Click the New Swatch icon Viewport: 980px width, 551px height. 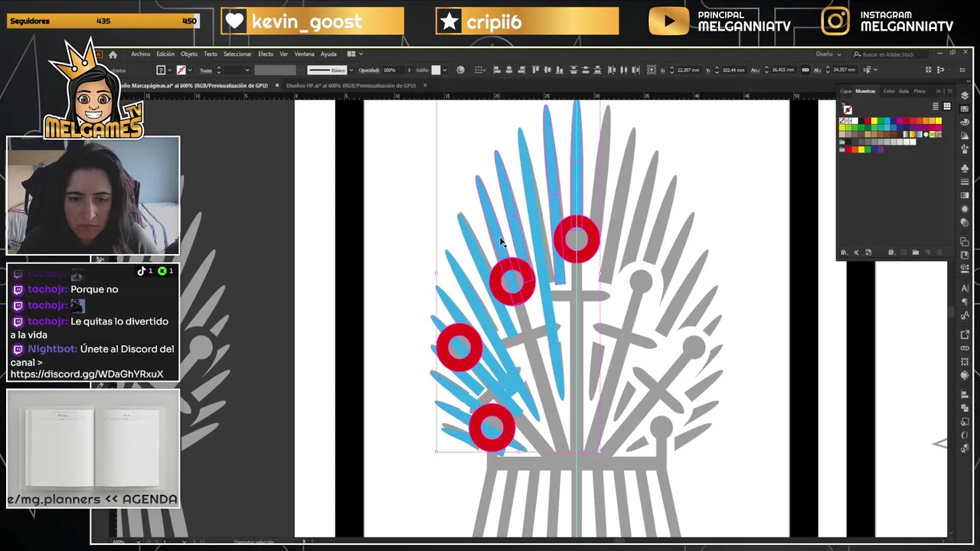pos(927,252)
